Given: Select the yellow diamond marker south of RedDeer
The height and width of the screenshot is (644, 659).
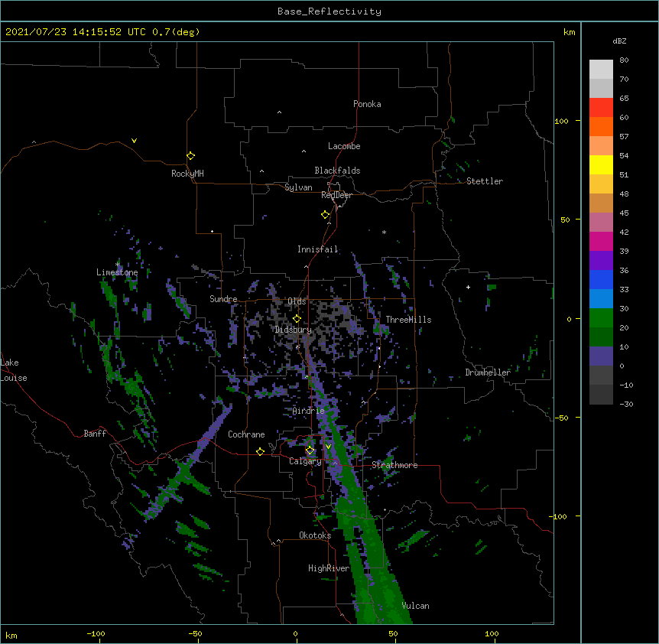Looking at the screenshot, I should pyautogui.click(x=325, y=215).
